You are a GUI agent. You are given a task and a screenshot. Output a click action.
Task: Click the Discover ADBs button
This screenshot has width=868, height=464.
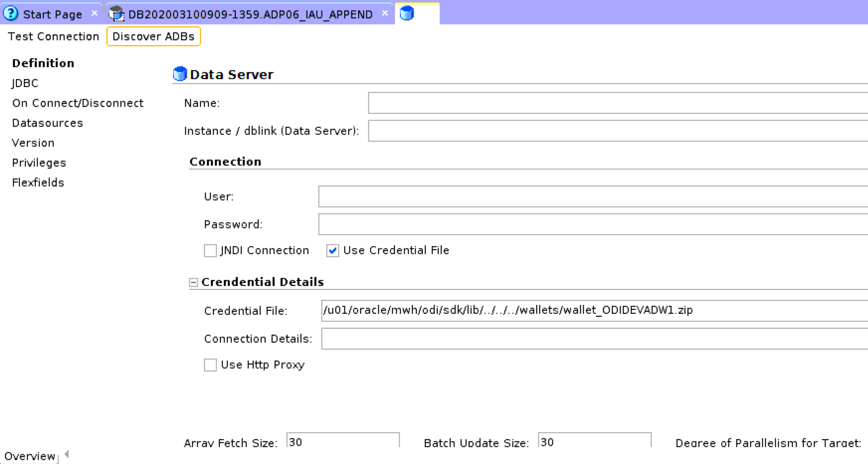click(x=154, y=36)
